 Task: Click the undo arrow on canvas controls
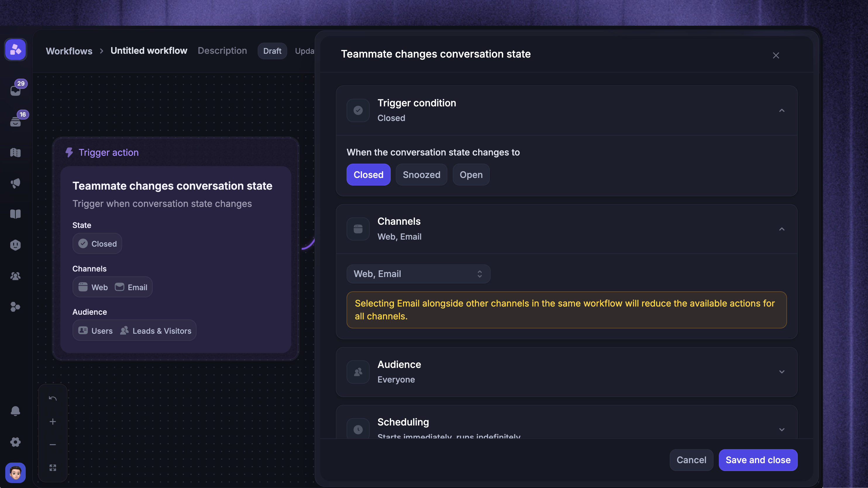[53, 398]
